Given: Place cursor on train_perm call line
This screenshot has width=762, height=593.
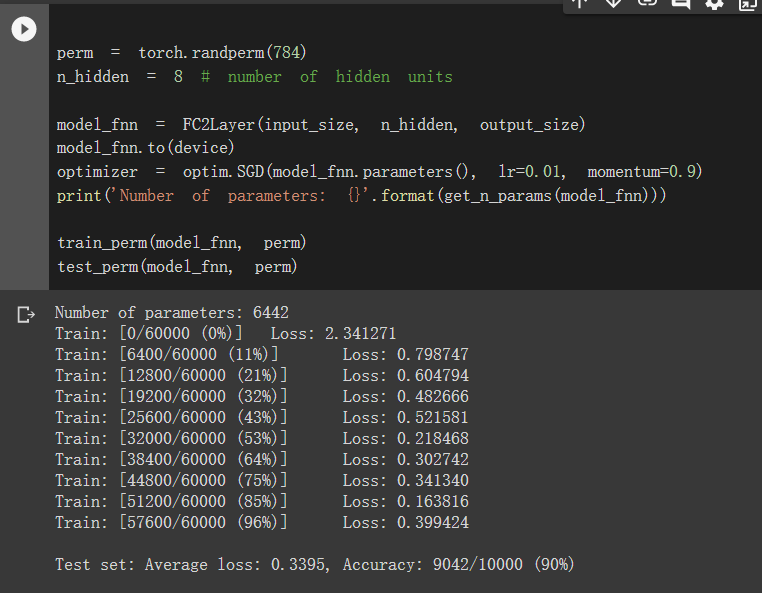Looking at the screenshot, I should (x=181, y=242).
